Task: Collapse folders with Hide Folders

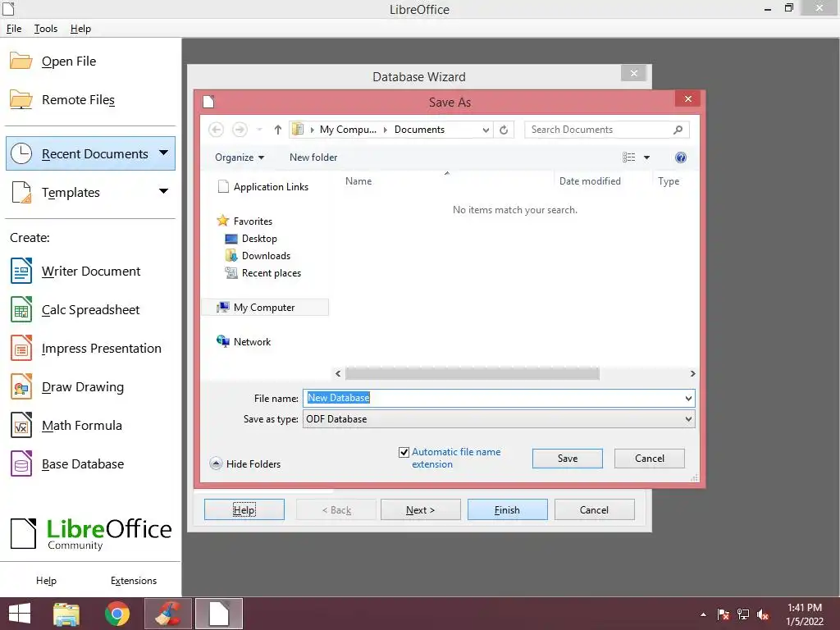Action: point(245,464)
